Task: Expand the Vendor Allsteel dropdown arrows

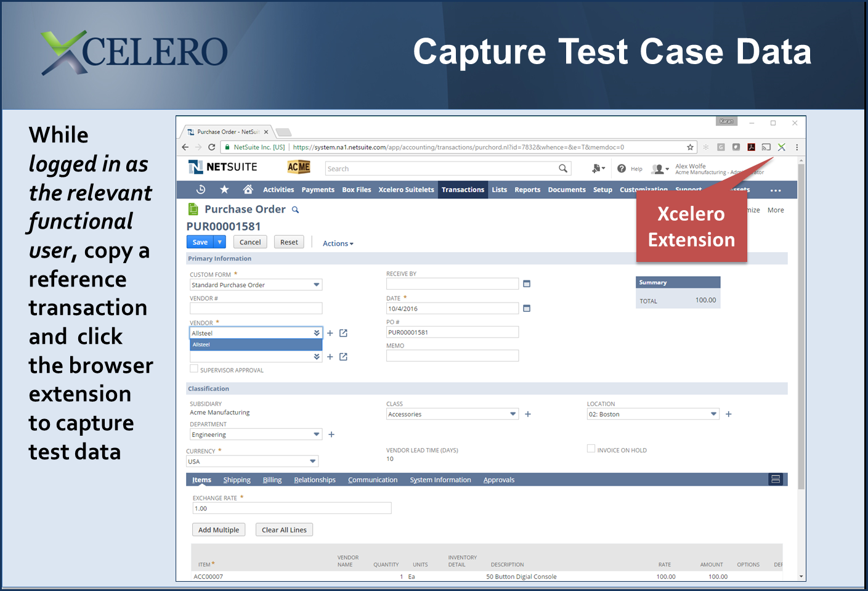Action: click(317, 333)
